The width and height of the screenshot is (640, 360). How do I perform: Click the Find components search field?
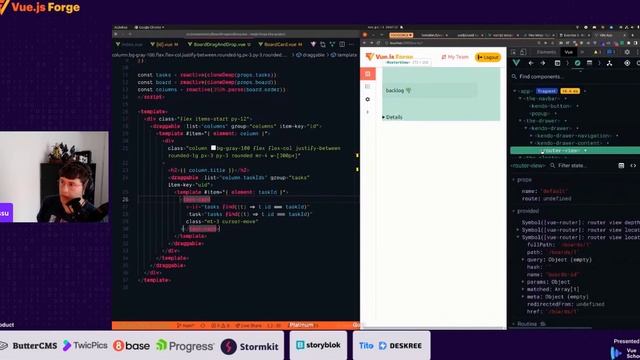coord(576,77)
